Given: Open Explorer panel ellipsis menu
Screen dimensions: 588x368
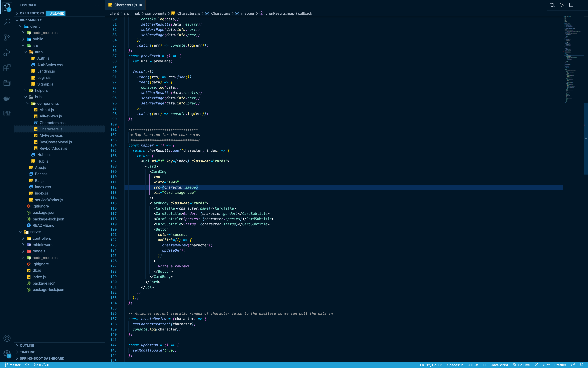Looking at the screenshot, I should pos(97,5).
